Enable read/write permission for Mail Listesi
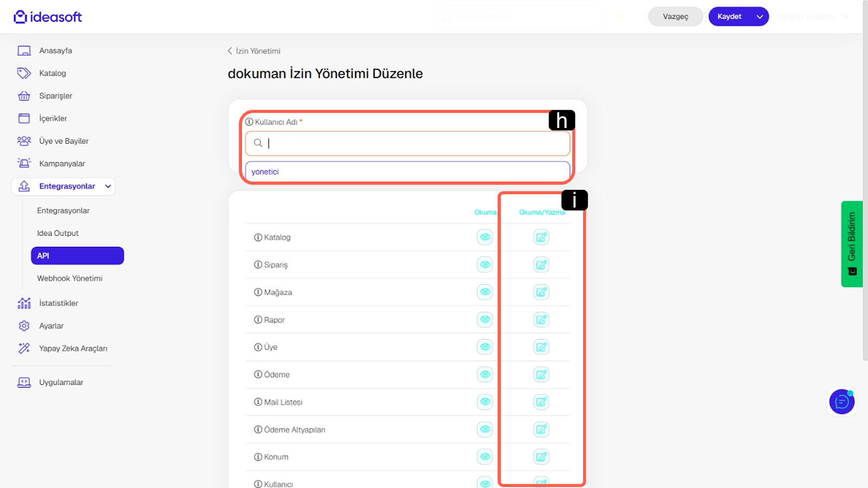The image size is (868, 488). click(541, 402)
